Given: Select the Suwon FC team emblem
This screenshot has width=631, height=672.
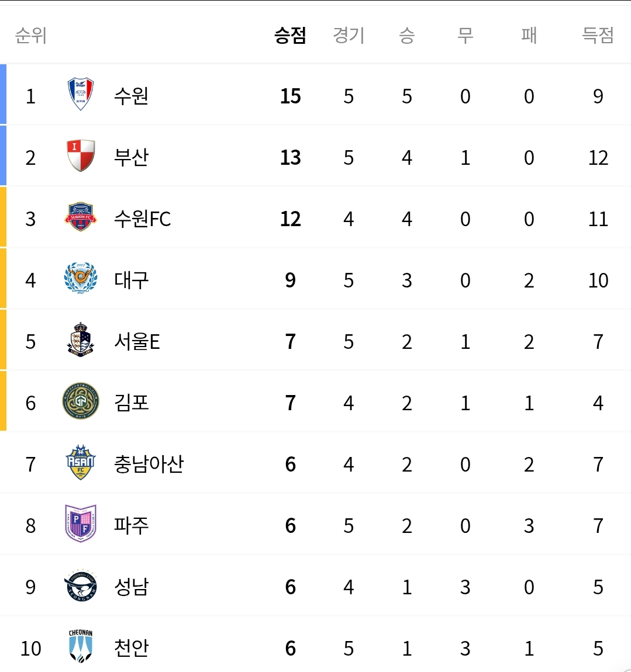Looking at the screenshot, I should pyautogui.click(x=81, y=217).
